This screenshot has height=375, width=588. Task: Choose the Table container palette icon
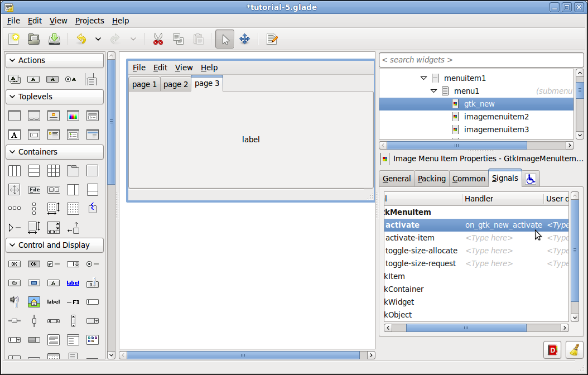click(53, 171)
